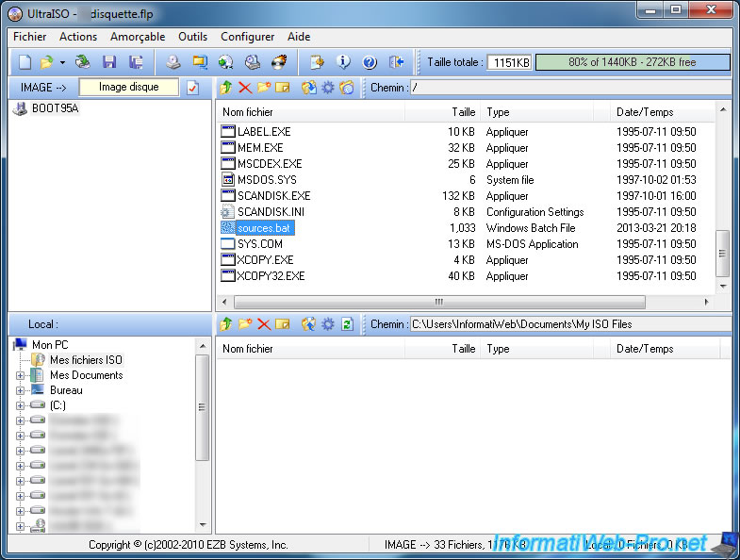Click the Extract icon in image pane
Screen dimensions: 740x560
[x=309, y=88]
